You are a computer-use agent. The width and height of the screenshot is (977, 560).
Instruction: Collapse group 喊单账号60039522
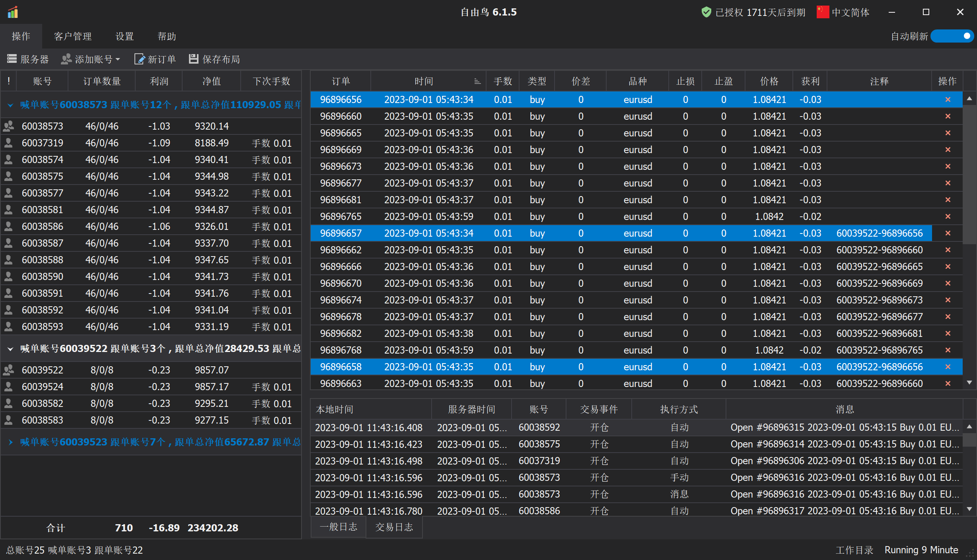(x=10, y=349)
